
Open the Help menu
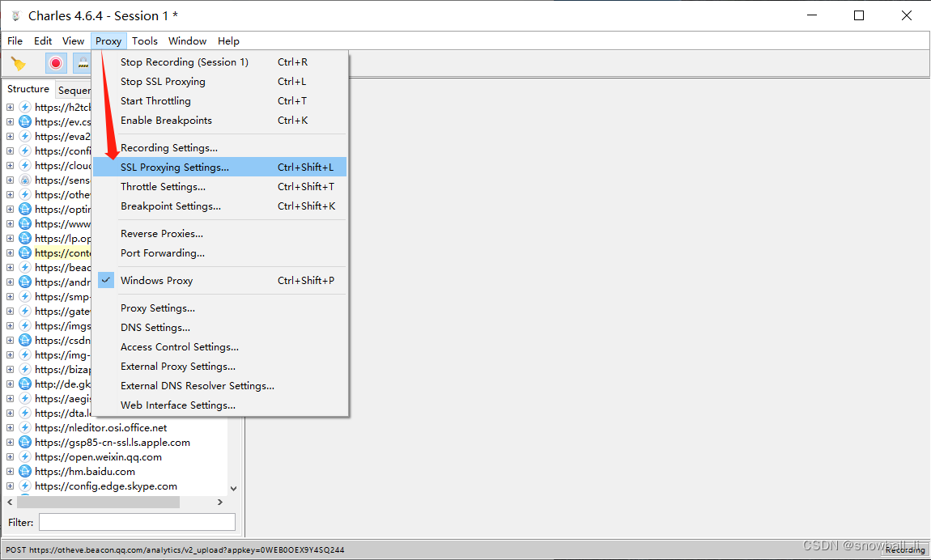[x=228, y=41]
